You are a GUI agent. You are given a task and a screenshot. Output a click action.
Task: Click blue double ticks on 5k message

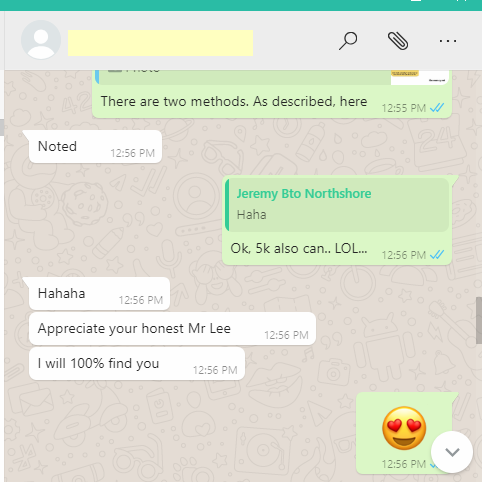click(437, 255)
